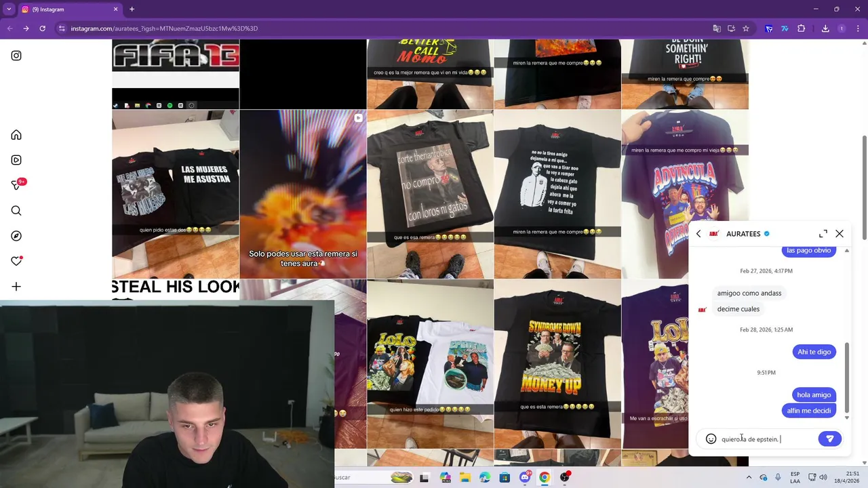The height and width of the screenshot is (488, 868).
Task: Close the AURATEES chat panel
Action: 840,234
